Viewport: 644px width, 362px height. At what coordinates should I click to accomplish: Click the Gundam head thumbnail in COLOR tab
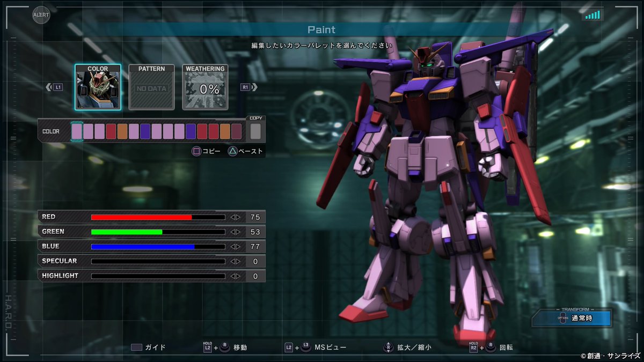tap(98, 90)
